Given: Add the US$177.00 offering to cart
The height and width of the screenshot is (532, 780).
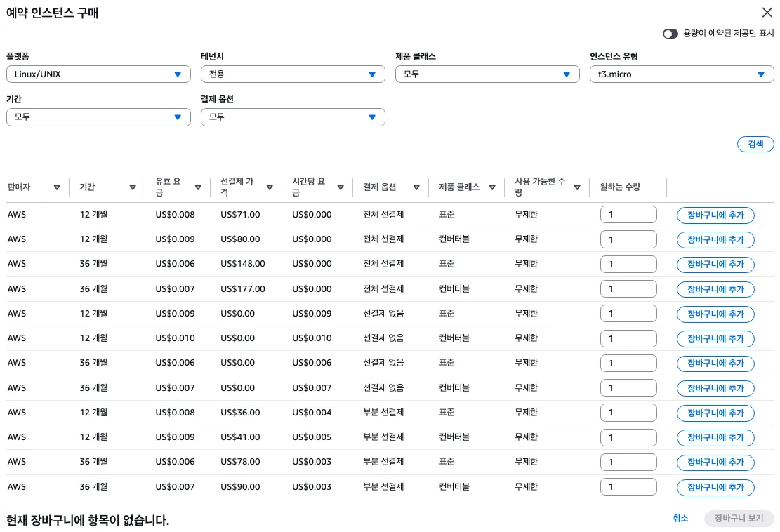Looking at the screenshot, I should click(x=715, y=289).
